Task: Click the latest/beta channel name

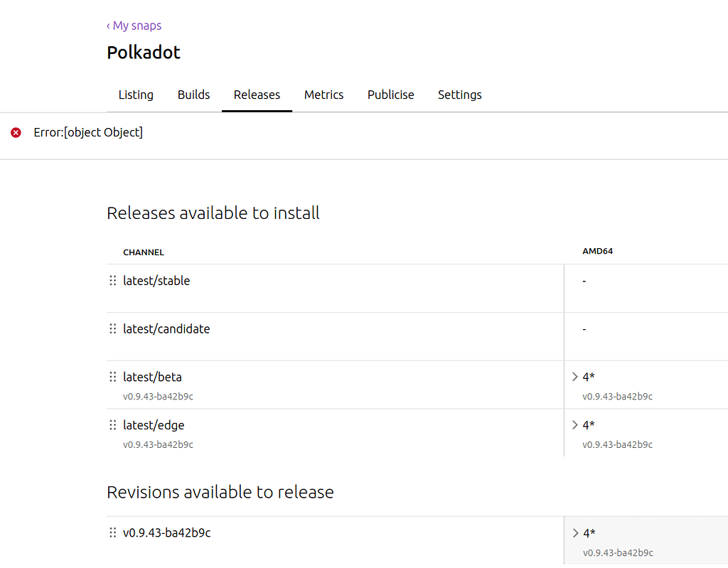Action: [152, 377]
